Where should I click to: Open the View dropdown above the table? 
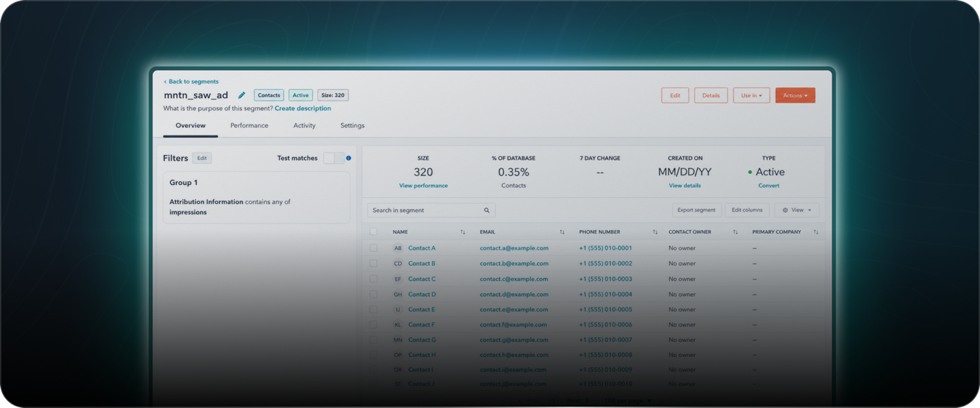(797, 210)
